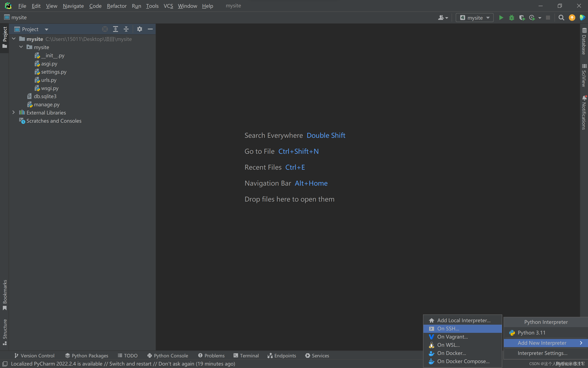The width and height of the screenshot is (588, 368).
Task: Open the Endpoints tool tab
Action: 282,356
